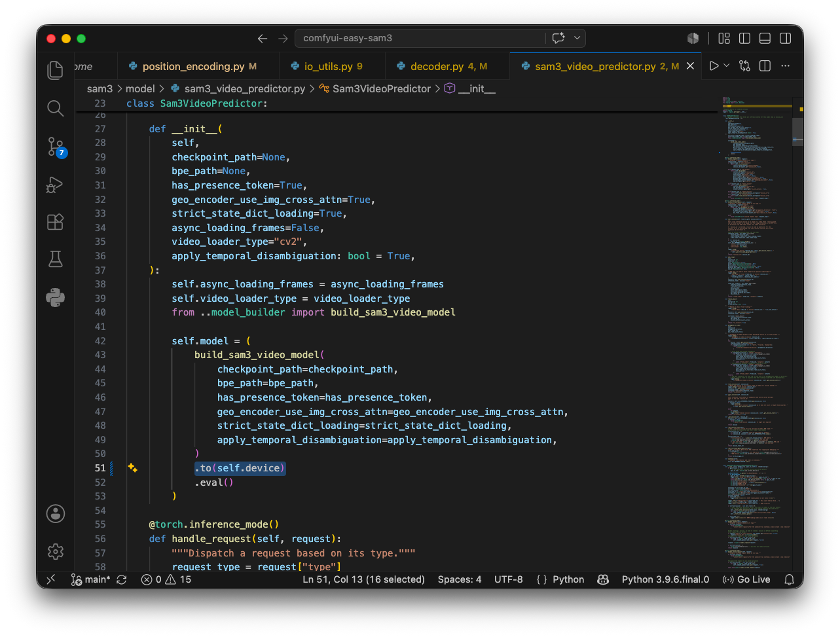Viewport: 840px width, 637px height.
Task: Click the green macOS zoom window button
Action: coord(81,39)
